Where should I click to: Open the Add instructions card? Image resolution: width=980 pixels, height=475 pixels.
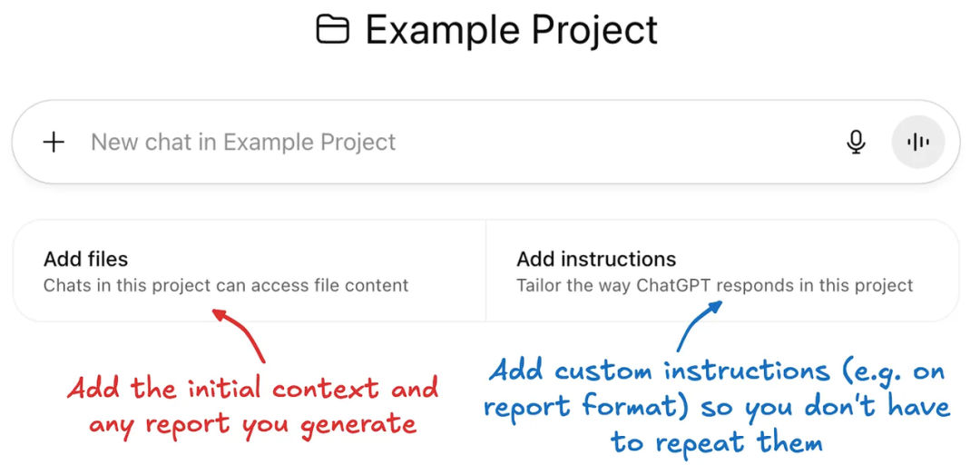(x=722, y=271)
